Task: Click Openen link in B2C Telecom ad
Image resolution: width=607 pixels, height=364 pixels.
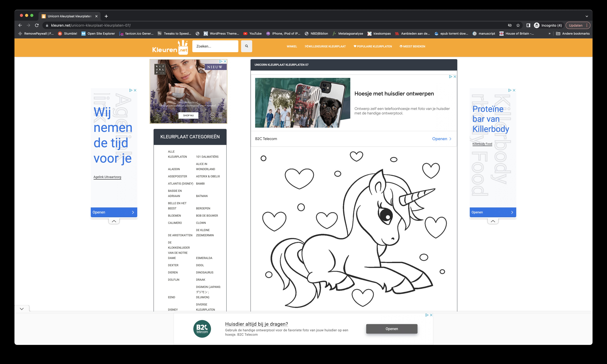Action: (x=442, y=139)
